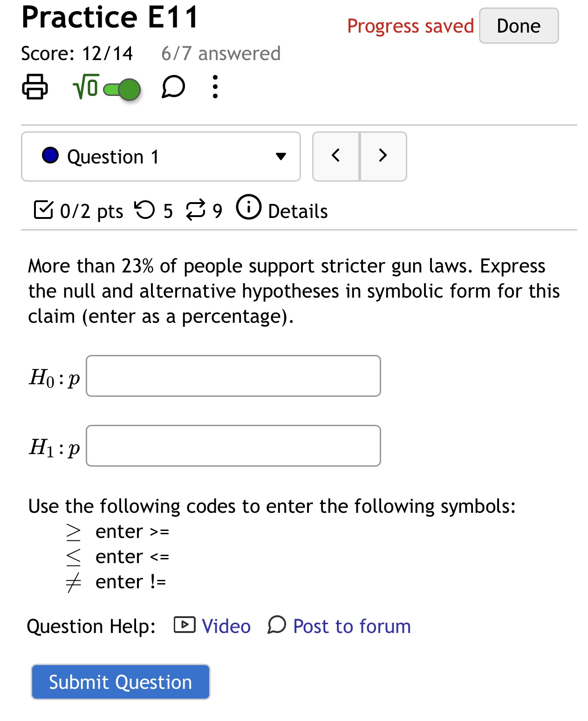The width and height of the screenshot is (588, 721).
Task: Click the Done button
Action: [x=518, y=26]
